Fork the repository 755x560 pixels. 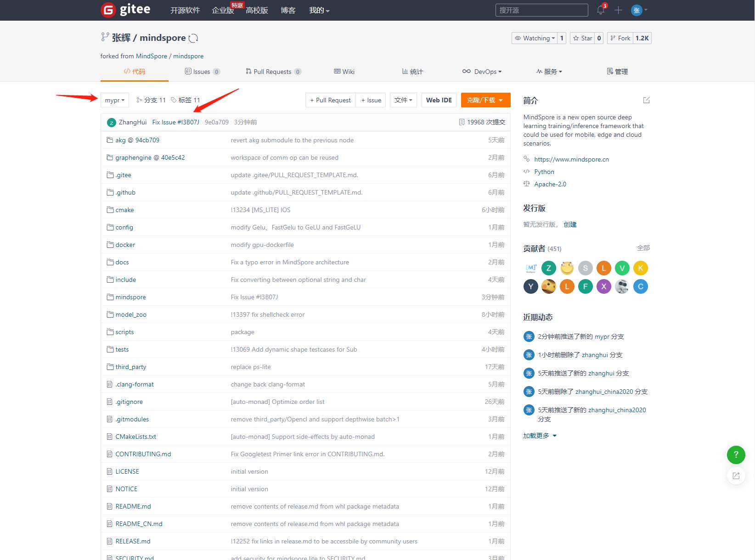point(620,38)
